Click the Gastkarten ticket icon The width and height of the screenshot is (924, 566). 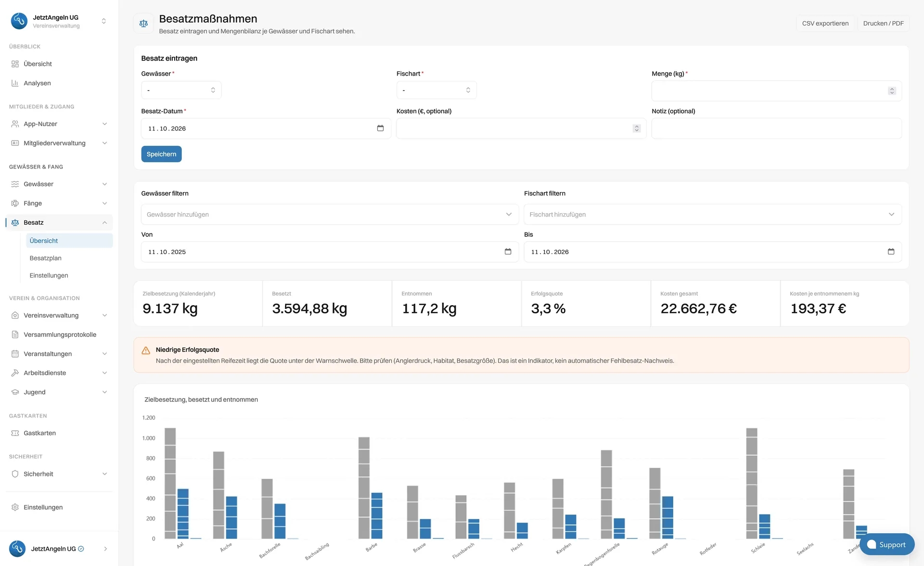point(15,433)
